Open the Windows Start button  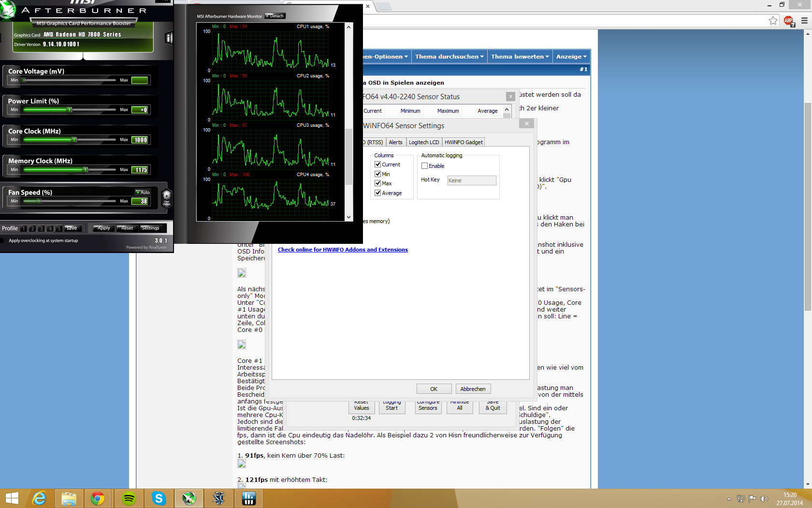pyautogui.click(x=12, y=498)
